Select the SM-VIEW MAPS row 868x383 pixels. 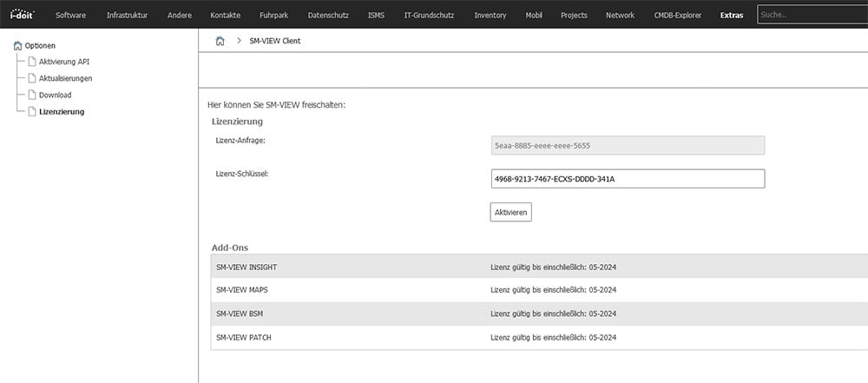539,290
